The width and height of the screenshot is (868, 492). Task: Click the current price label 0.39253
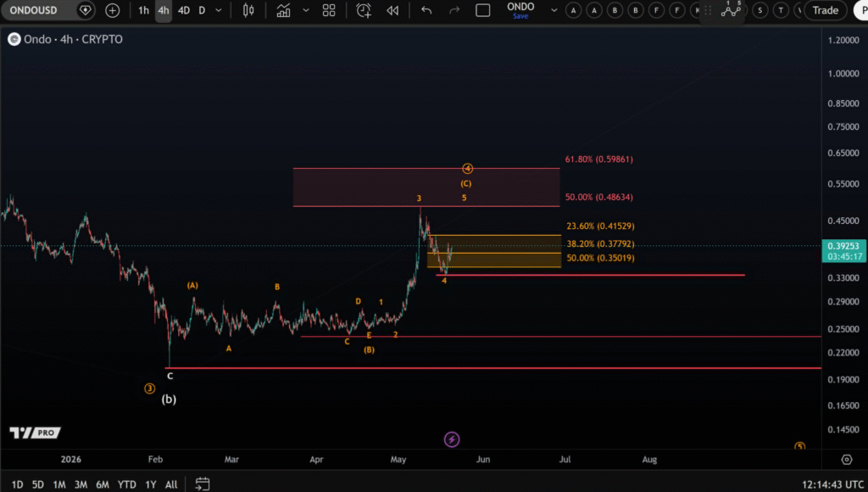click(843, 250)
